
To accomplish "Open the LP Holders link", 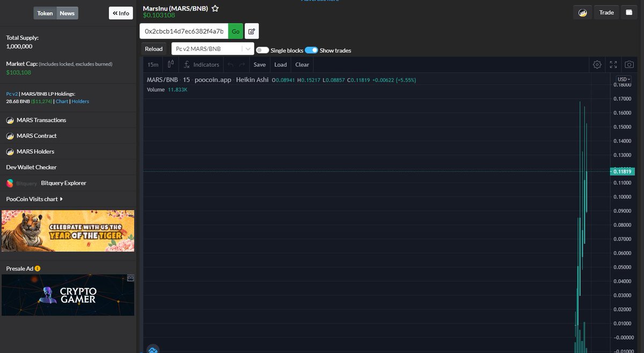I will pos(80,101).
